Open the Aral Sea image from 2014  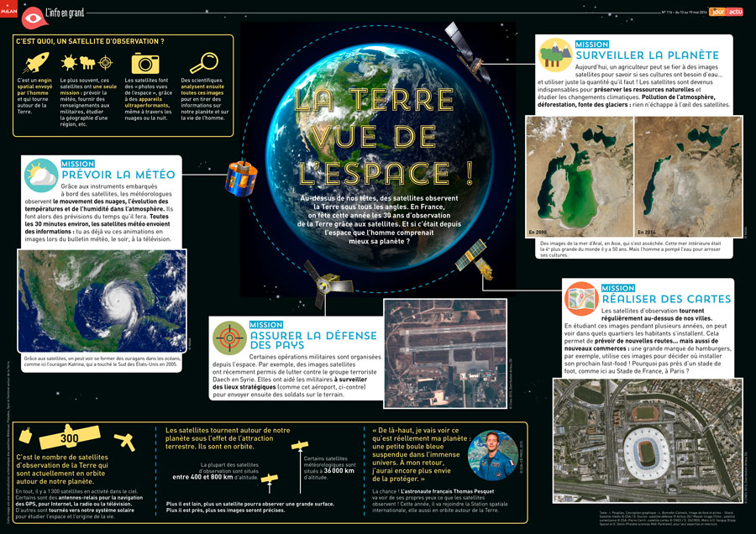tap(689, 176)
